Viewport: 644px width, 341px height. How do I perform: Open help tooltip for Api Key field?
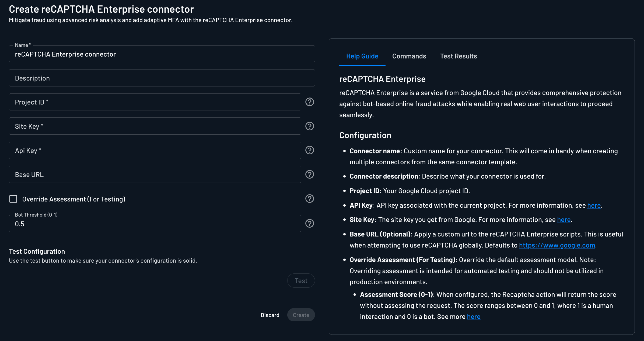309,150
